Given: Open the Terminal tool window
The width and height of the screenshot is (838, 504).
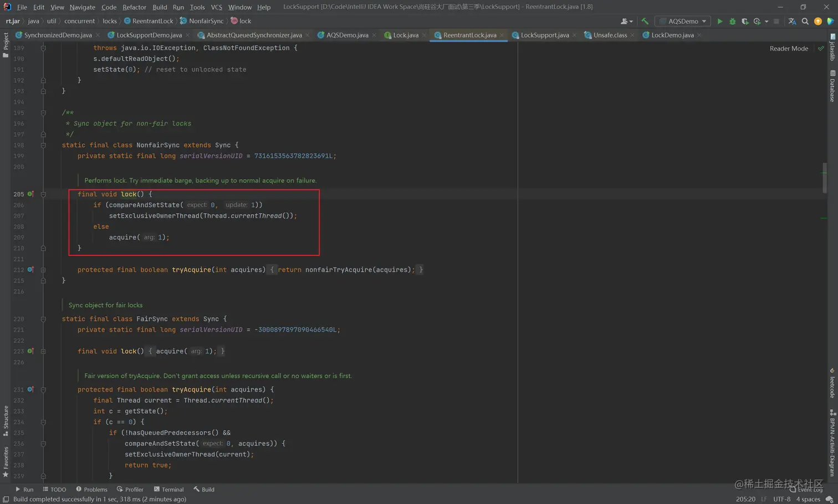Looking at the screenshot, I should (x=168, y=490).
